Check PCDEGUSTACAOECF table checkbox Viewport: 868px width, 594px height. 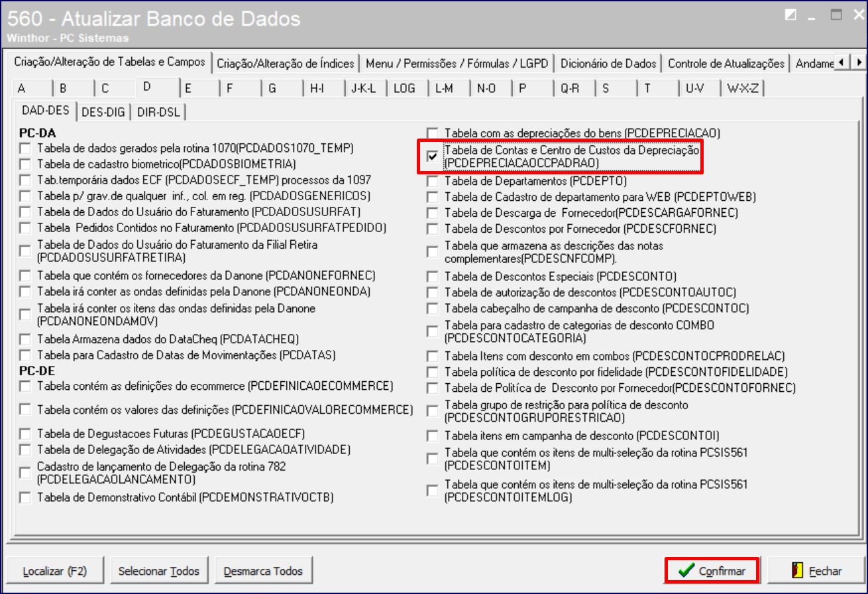tap(25, 434)
